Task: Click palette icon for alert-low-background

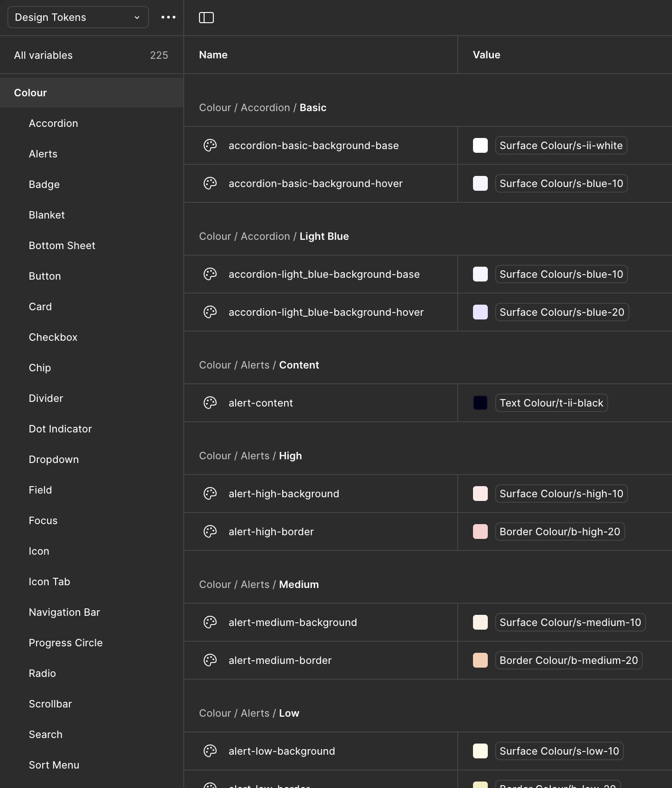Action: [210, 751]
